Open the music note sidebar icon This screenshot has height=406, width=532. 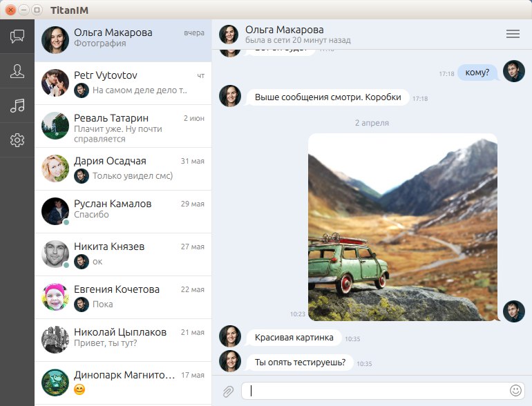tap(17, 106)
